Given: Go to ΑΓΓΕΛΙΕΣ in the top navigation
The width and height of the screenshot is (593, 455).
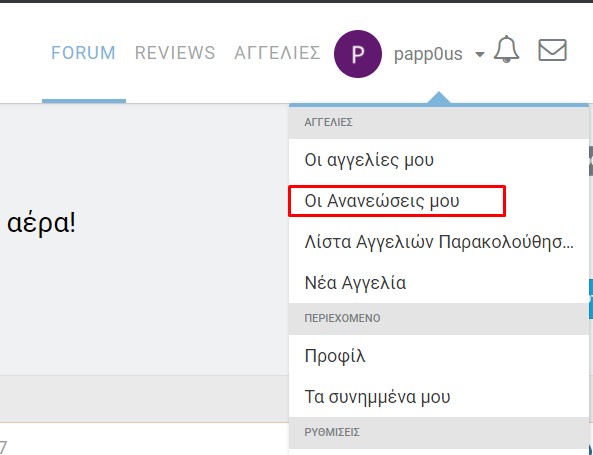Looking at the screenshot, I should click(x=277, y=53).
